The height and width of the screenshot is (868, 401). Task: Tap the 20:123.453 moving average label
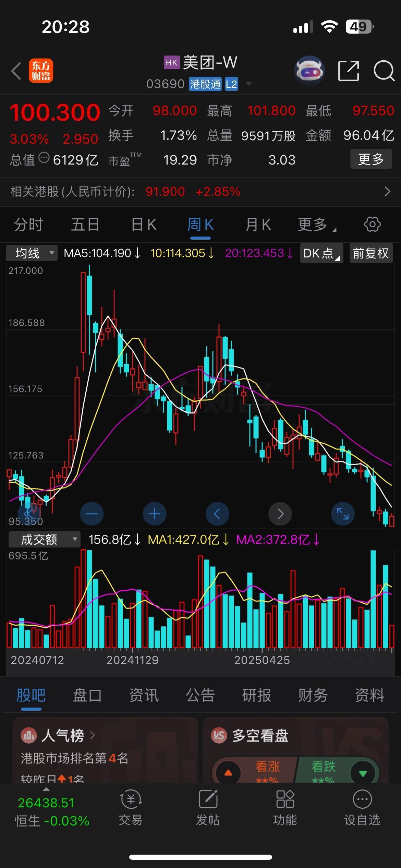click(x=259, y=253)
